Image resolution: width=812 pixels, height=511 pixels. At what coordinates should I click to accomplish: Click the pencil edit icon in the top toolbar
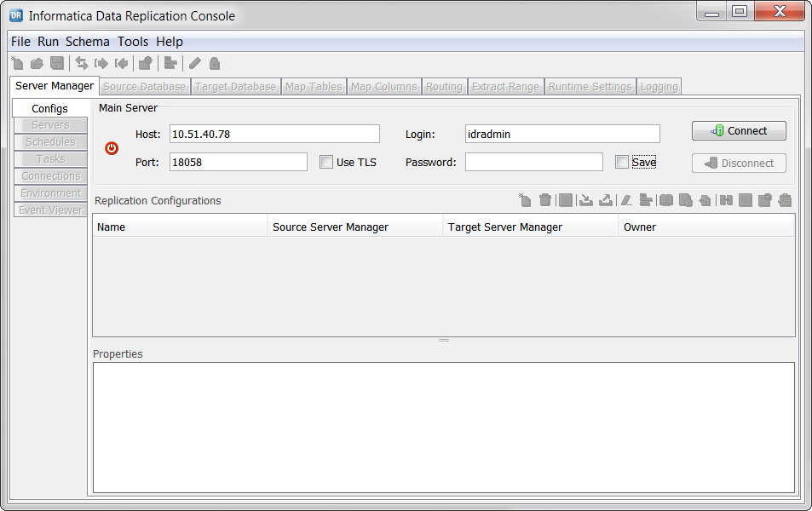195,63
